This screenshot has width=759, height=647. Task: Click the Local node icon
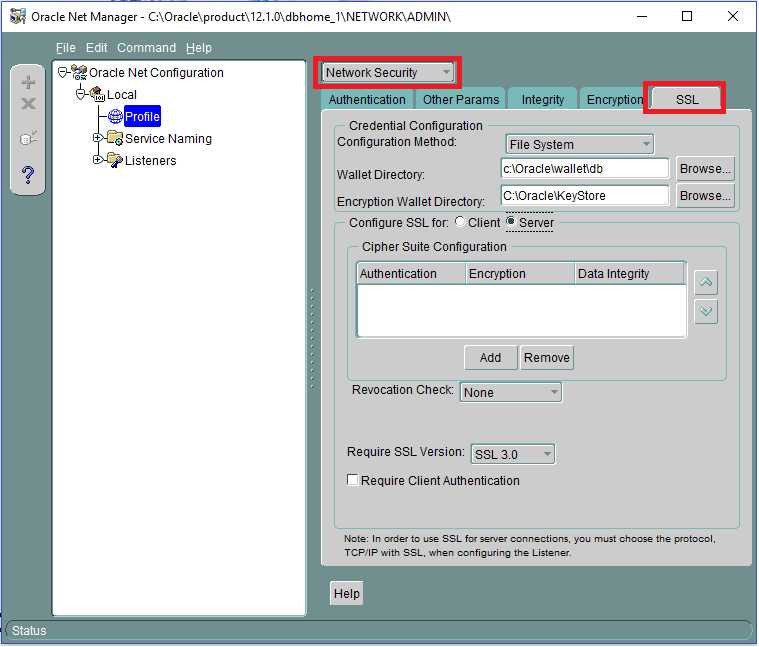97,94
